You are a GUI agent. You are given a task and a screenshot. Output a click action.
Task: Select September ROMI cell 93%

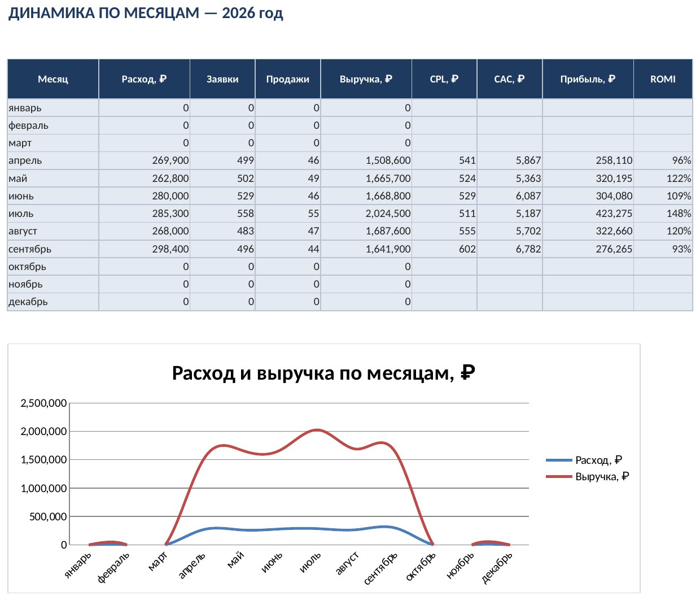(x=663, y=249)
